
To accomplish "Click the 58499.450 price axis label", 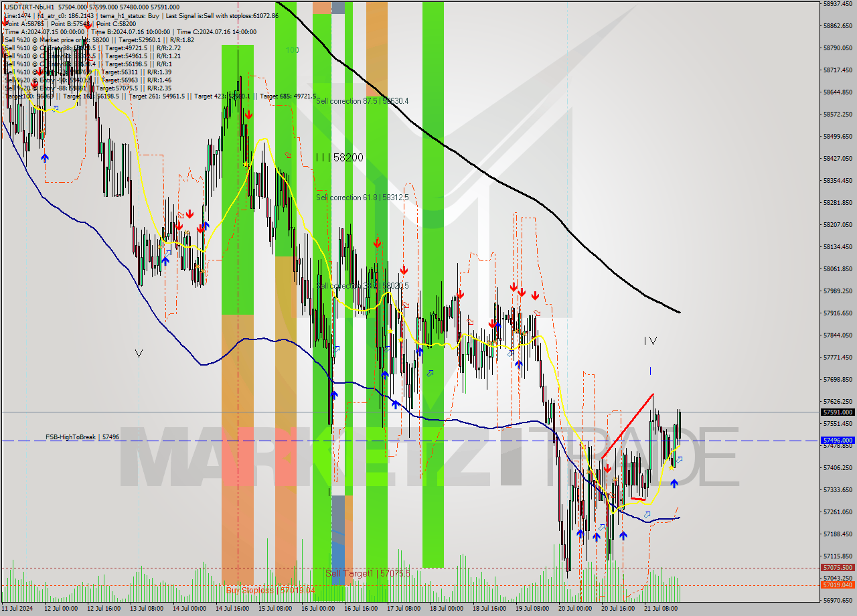I will click(x=839, y=136).
